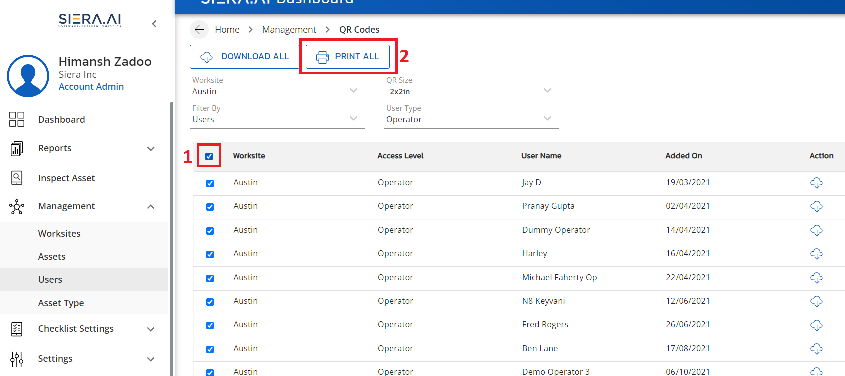Image resolution: width=845 pixels, height=376 pixels.
Task: Click the User Name column header
Action: [x=541, y=156]
